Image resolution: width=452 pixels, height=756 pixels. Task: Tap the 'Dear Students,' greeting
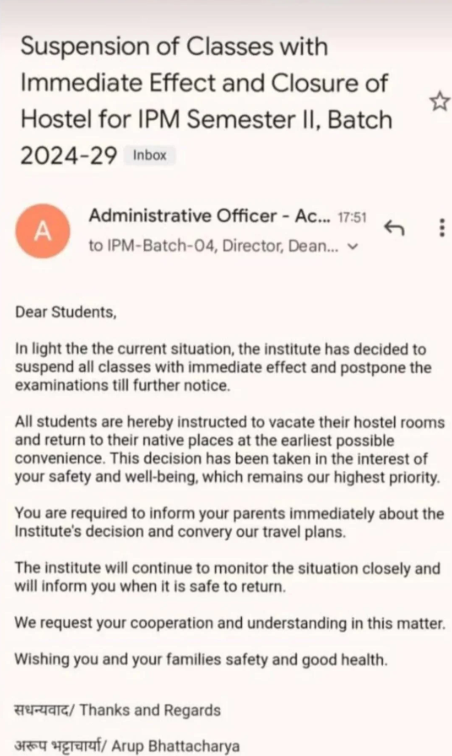pos(66,312)
